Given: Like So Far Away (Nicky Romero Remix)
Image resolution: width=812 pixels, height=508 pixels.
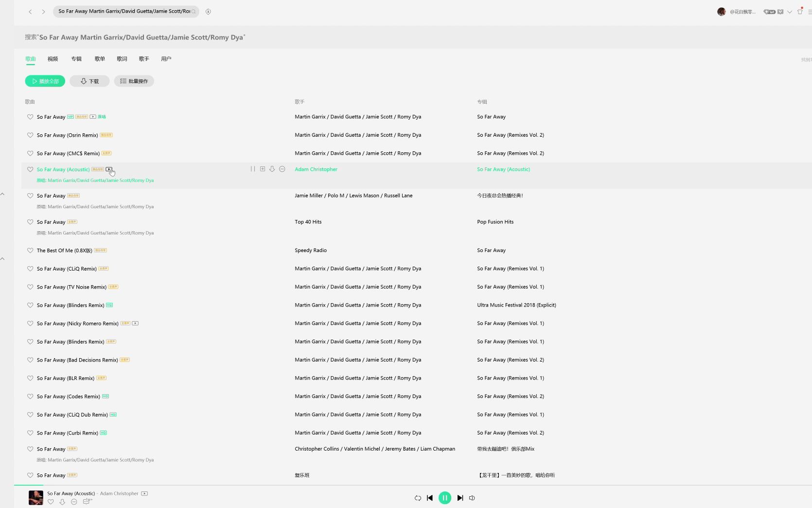Looking at the screenshot, I should point(30,324).
